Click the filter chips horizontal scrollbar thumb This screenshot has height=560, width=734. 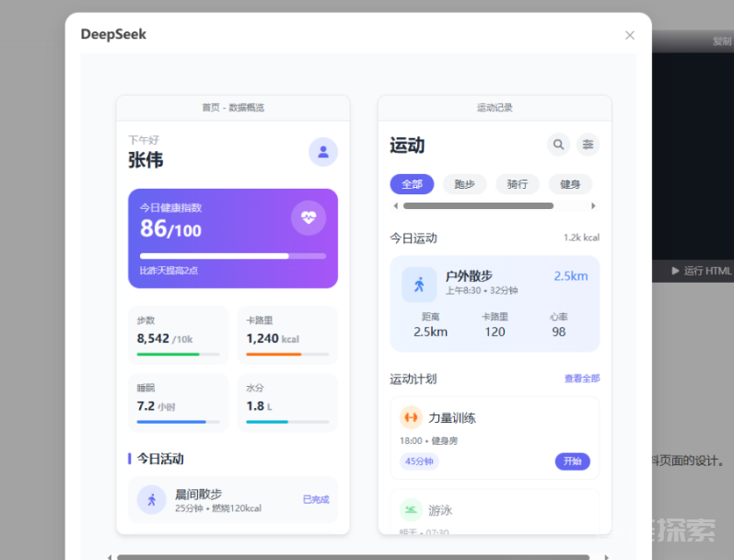[478, 205]
